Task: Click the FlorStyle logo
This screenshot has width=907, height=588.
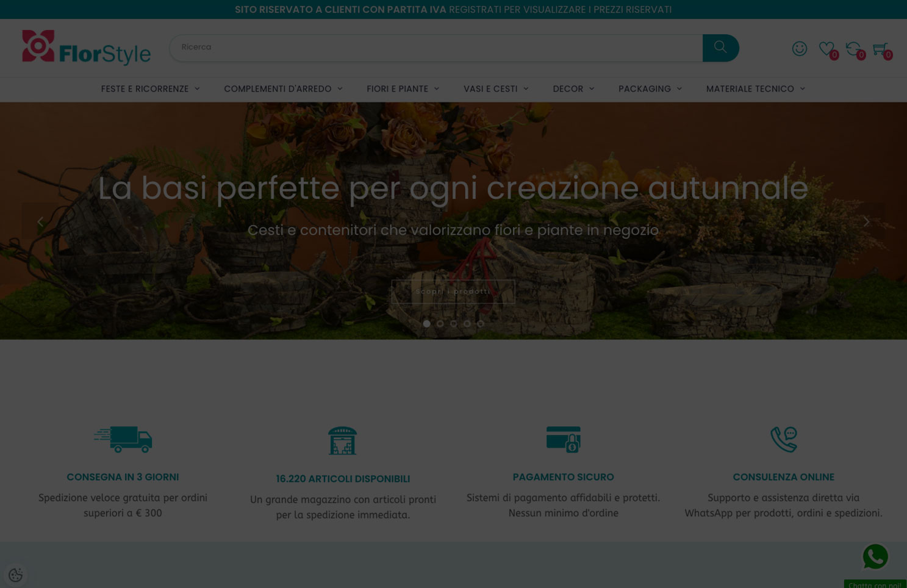Action: coord(86,48)
